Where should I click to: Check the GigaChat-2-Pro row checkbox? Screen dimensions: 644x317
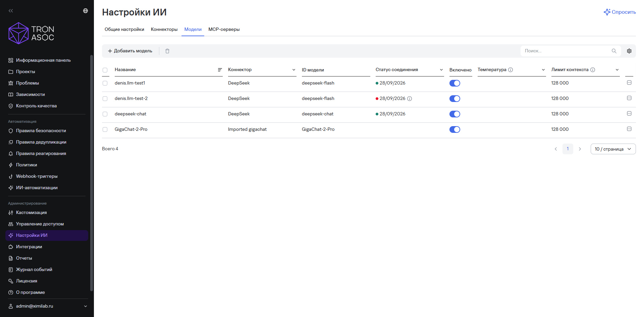pos(105,129)
